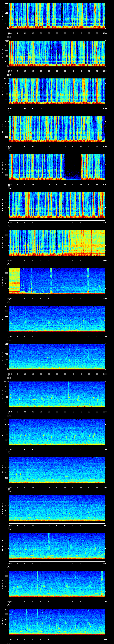Select the spectrogram panel starting at 23:29:00
Screen dimensions: 114x644
click(57, 584)
